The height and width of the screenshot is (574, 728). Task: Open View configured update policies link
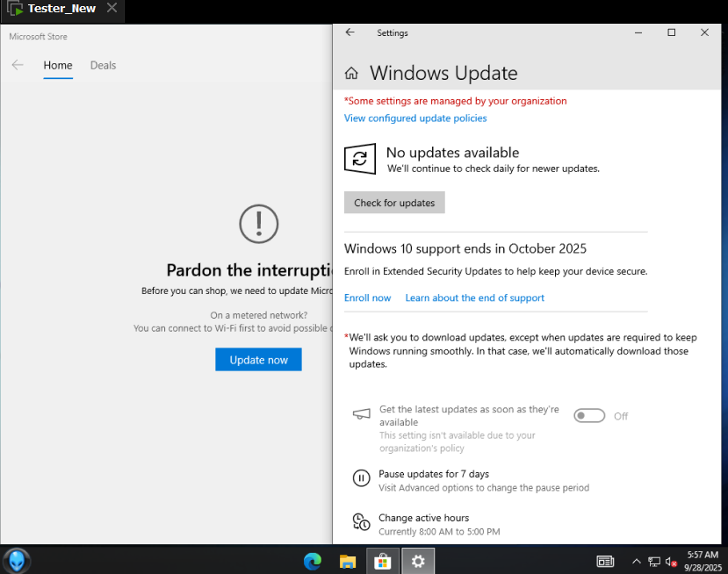pos(415,118)
